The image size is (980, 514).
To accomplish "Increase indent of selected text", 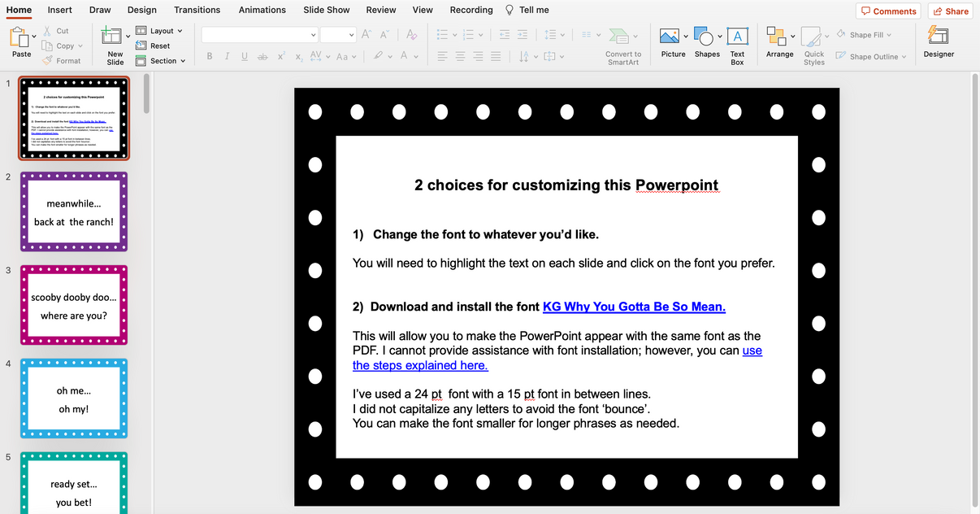I will [522, 34].
